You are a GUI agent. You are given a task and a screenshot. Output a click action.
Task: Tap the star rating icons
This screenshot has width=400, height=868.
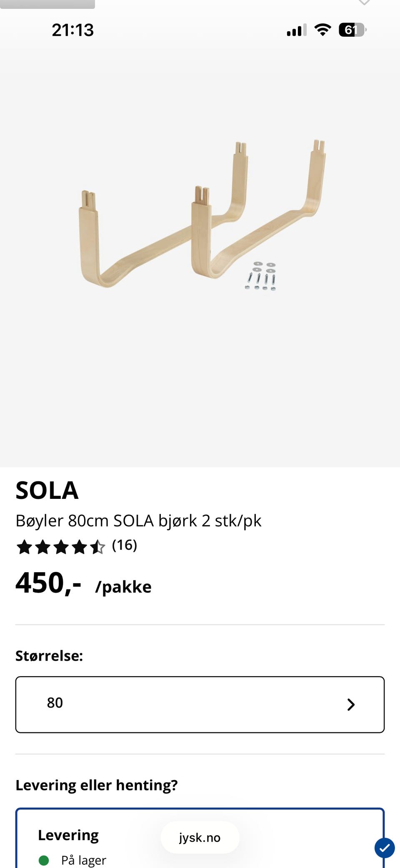tap(61, 546)
